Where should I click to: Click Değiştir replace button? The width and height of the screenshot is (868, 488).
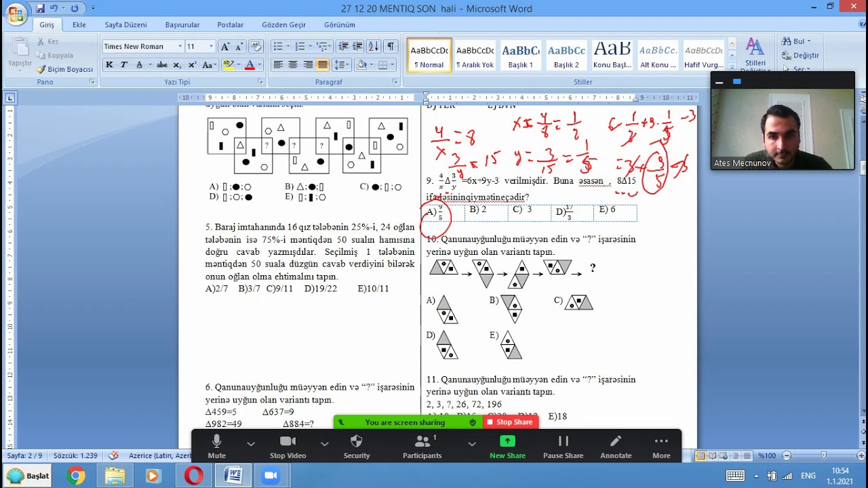[x=800, y=56]
